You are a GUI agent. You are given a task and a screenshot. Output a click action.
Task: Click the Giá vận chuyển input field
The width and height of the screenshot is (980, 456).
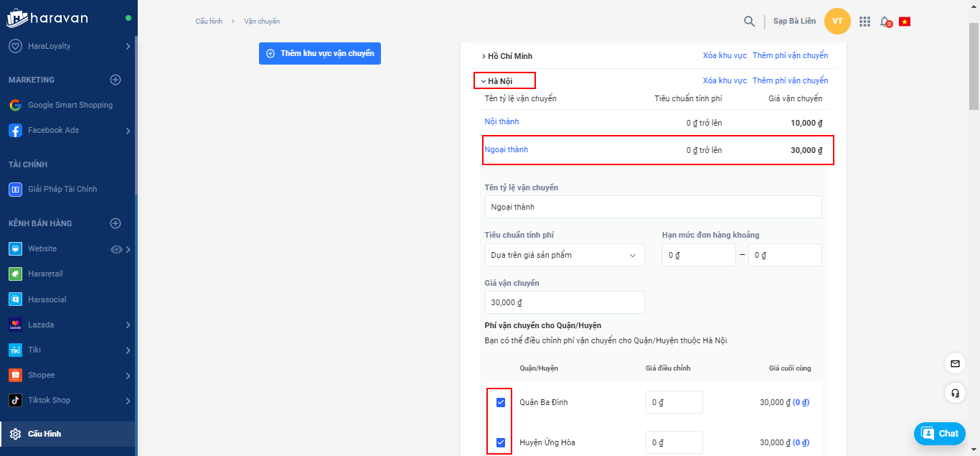[x=564, y=302]
